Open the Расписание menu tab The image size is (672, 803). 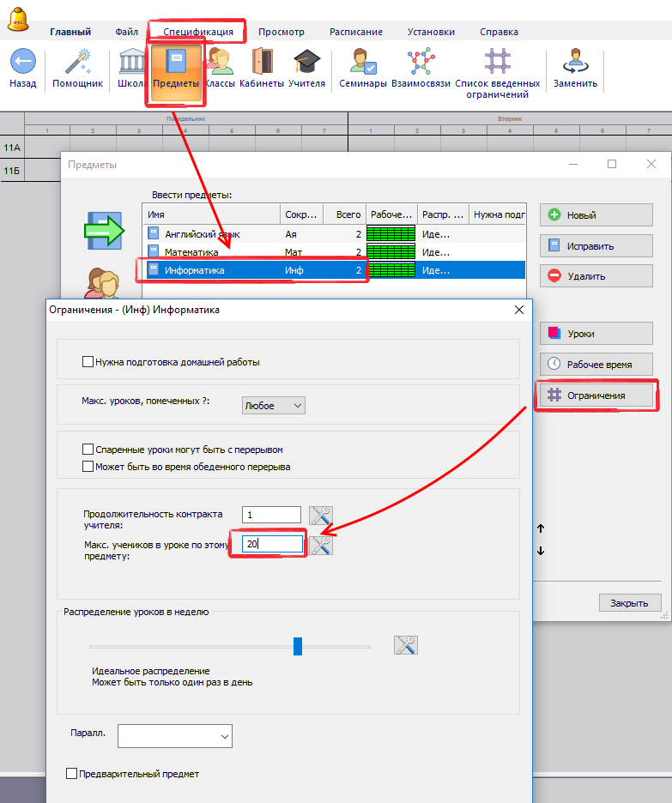click(x=356, y=32)
